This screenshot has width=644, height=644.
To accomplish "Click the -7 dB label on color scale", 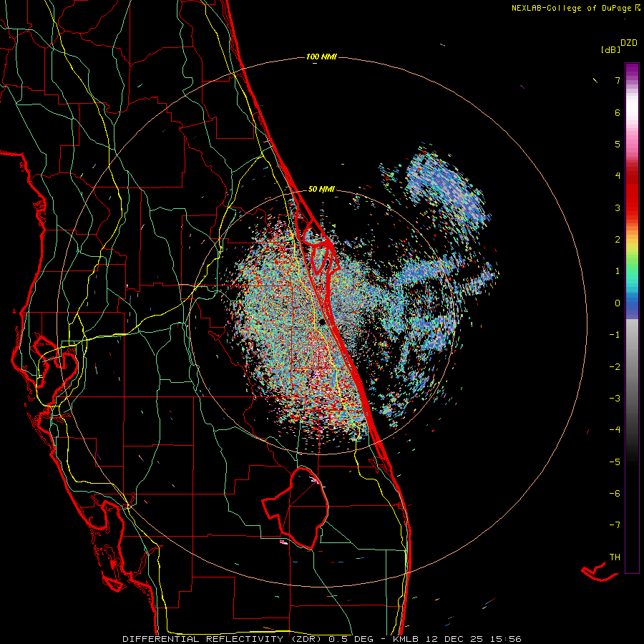I will click(615, 525).
